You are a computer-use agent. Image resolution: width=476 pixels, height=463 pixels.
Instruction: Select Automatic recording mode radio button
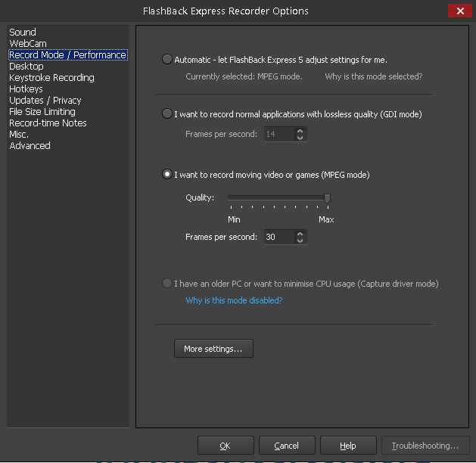[x=167, y=59]
